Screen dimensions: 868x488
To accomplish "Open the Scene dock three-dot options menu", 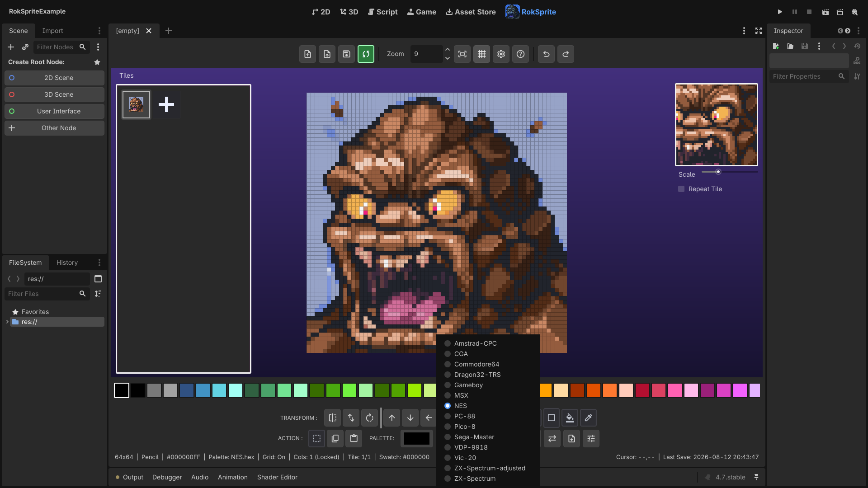I will (x=99, y=31).
